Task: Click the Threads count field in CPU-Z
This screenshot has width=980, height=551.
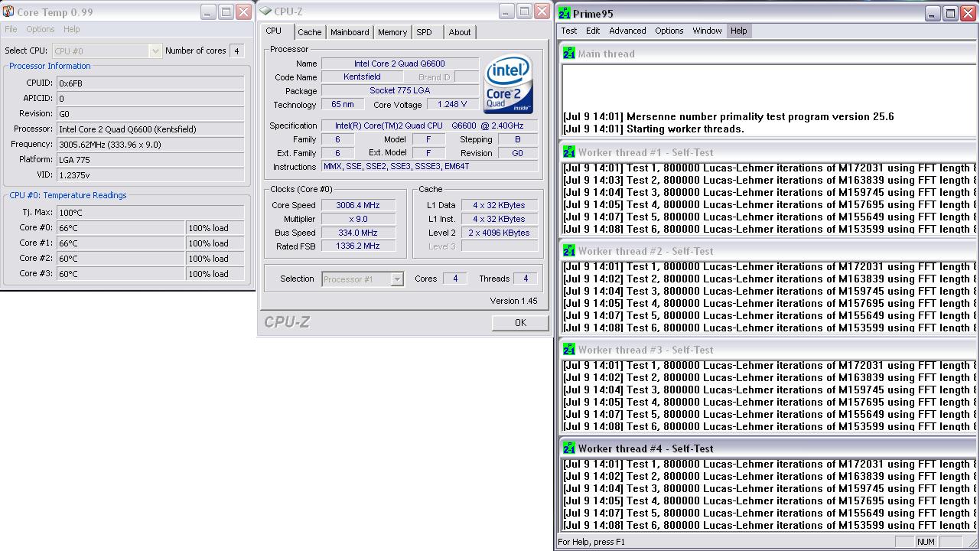Action: tap(525, 279)
